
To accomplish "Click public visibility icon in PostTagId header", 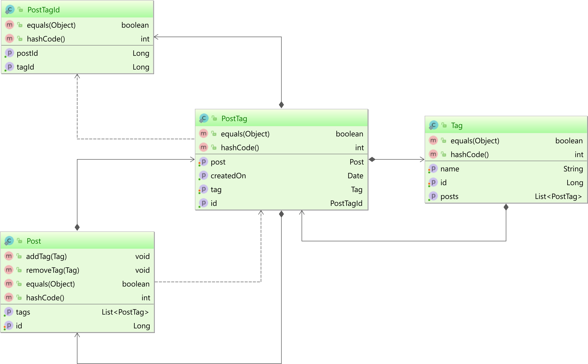I will [x=20, y=10].
